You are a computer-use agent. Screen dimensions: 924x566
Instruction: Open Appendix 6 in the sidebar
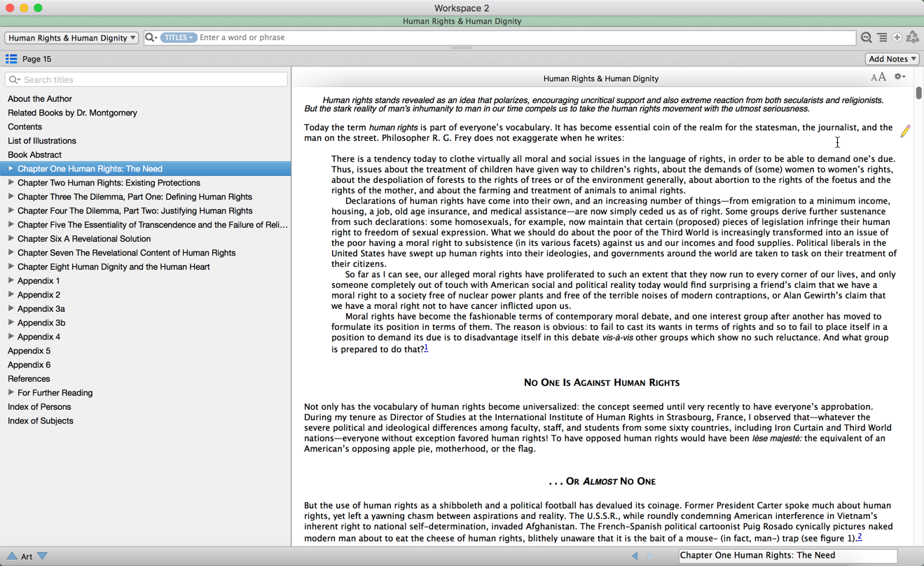(29, 365)
